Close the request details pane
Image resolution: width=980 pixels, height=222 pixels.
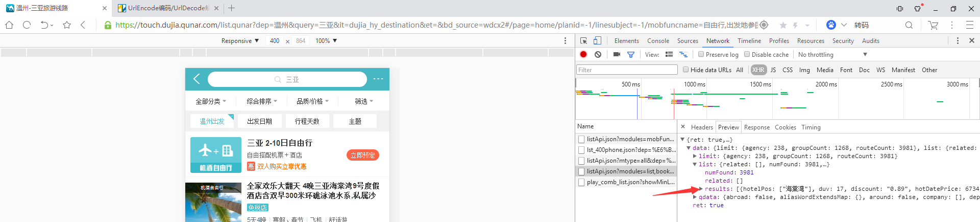(x=683, y=126)
